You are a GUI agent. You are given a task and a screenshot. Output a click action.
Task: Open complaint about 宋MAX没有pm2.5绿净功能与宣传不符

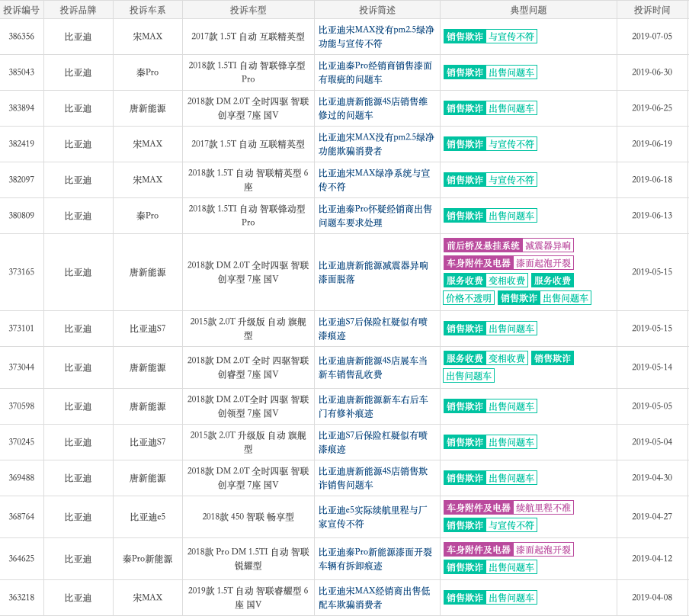377,37
